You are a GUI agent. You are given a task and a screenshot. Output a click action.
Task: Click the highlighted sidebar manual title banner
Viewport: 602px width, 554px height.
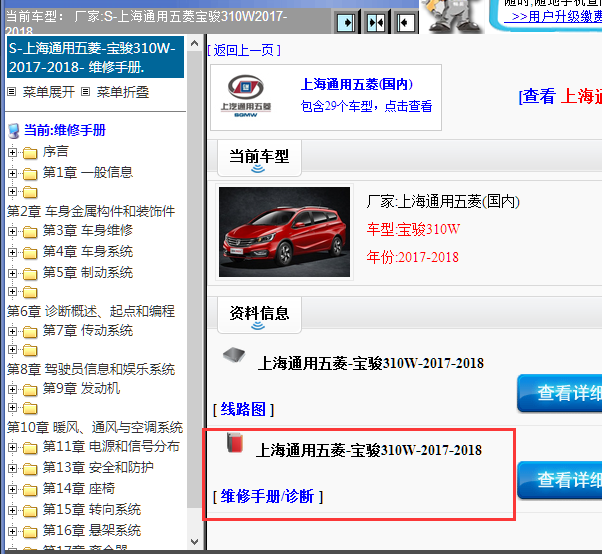(95, 57)
